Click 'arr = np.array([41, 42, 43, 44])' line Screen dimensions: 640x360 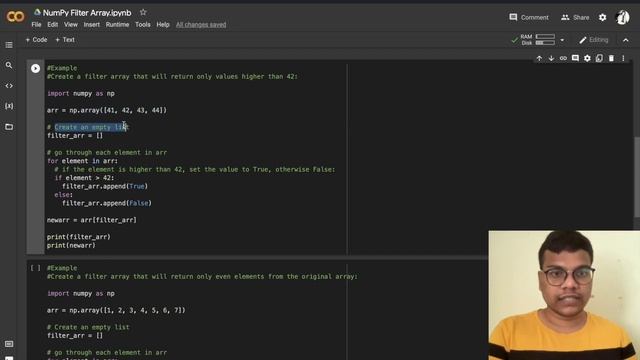[107, 110]
